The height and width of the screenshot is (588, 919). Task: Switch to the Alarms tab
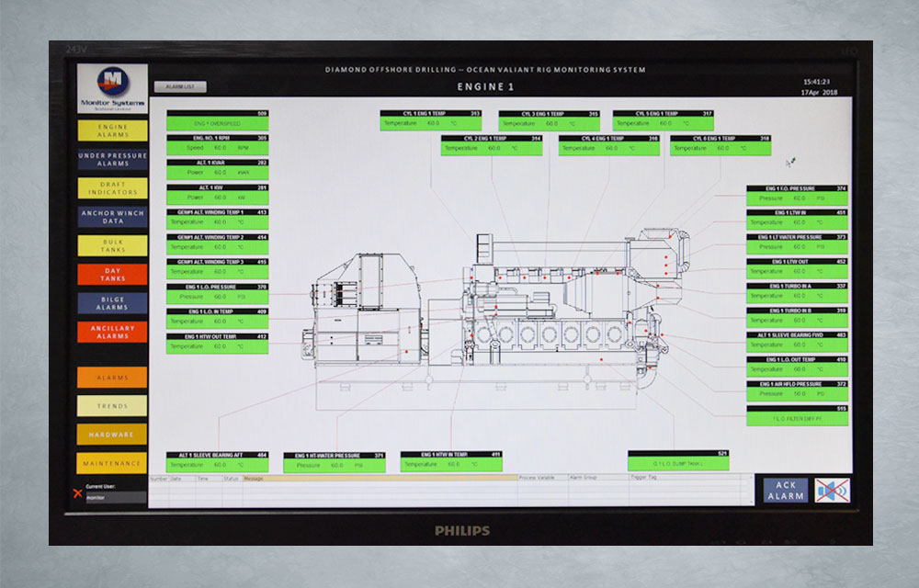click(113, 377)
